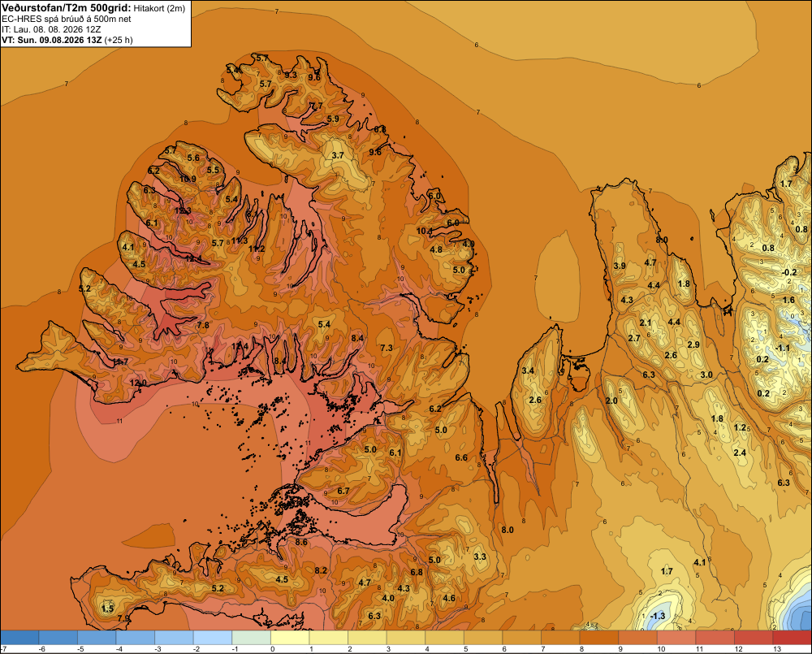Pick the legend color between 10 and 11
Image resolution: width=812 pixels, height=654 pixels.
click(676, 638)
